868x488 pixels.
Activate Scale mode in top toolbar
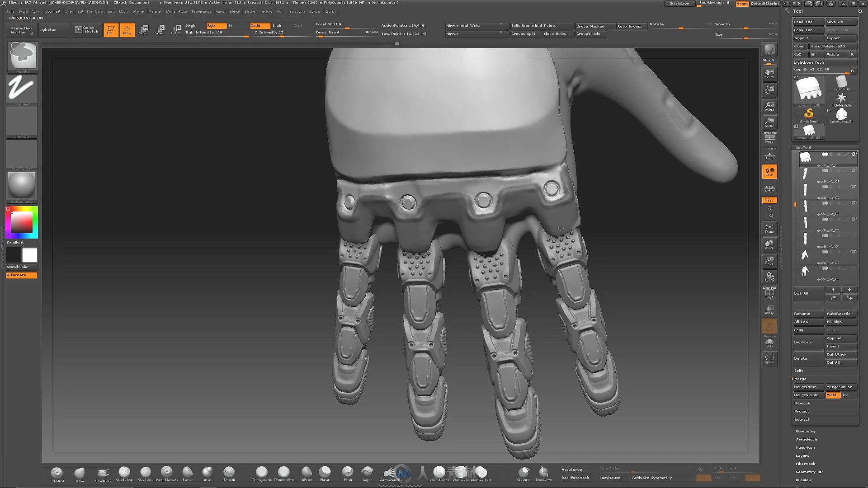click(159, 30)
